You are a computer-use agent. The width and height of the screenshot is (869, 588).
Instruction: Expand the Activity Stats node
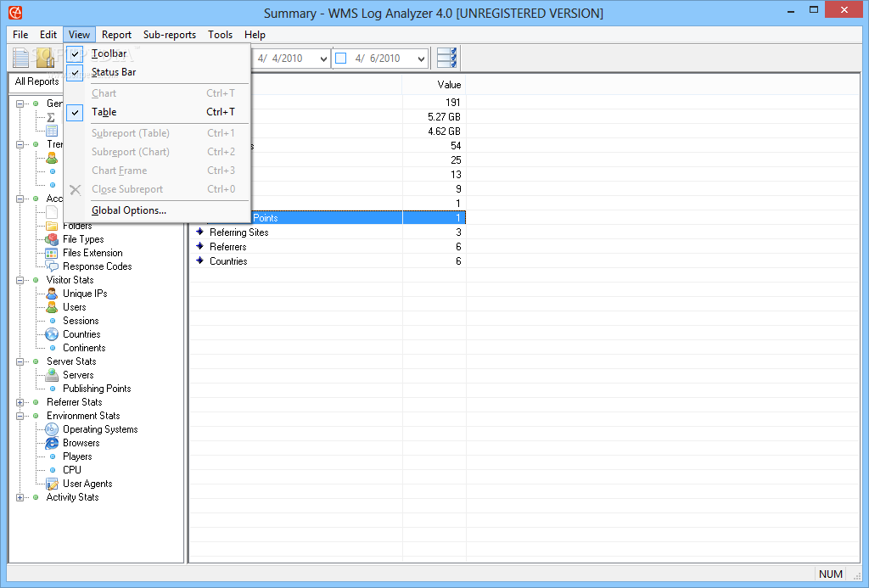coord(20,498)
